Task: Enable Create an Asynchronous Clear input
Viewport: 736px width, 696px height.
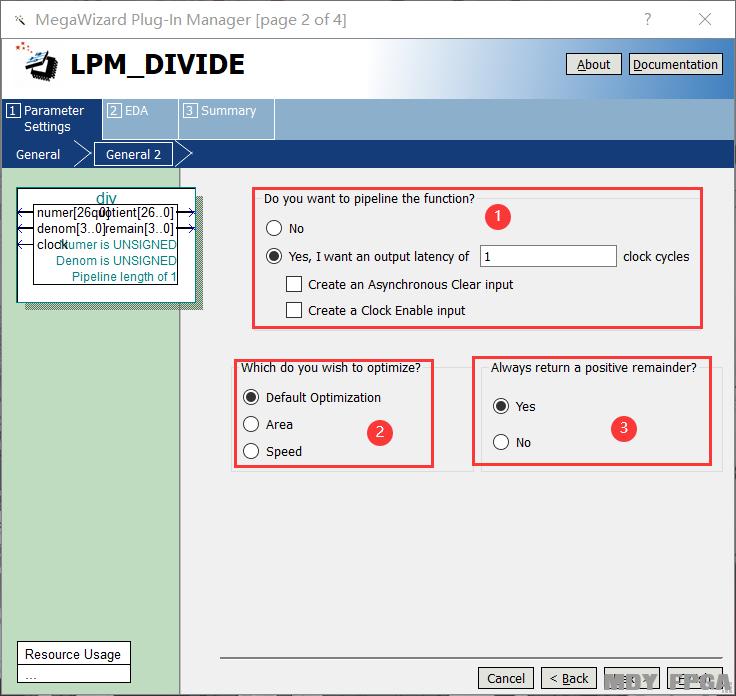Action: pos(294,284)
